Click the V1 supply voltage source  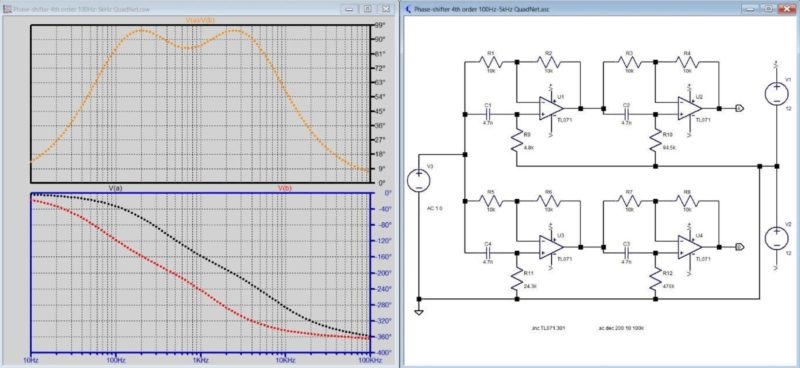(777, 94)
